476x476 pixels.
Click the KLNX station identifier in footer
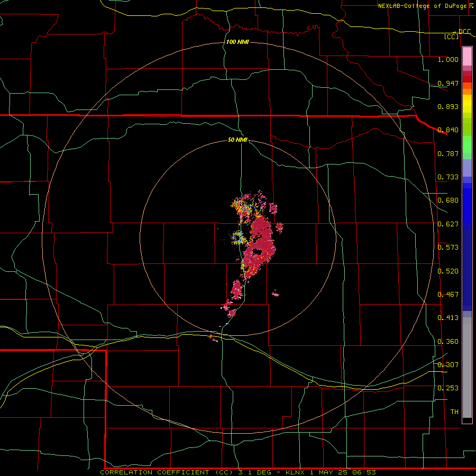[295, 472]
